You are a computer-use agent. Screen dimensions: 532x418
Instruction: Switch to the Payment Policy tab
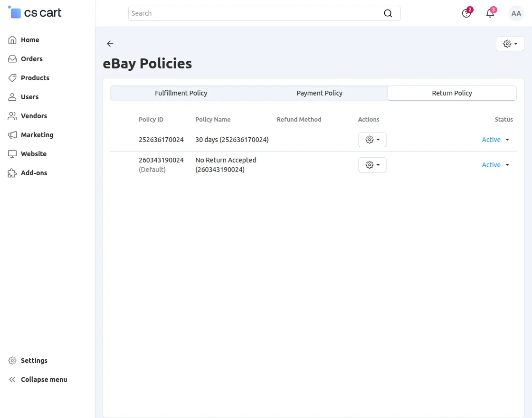pyautogui.click(x=319, y=93)
